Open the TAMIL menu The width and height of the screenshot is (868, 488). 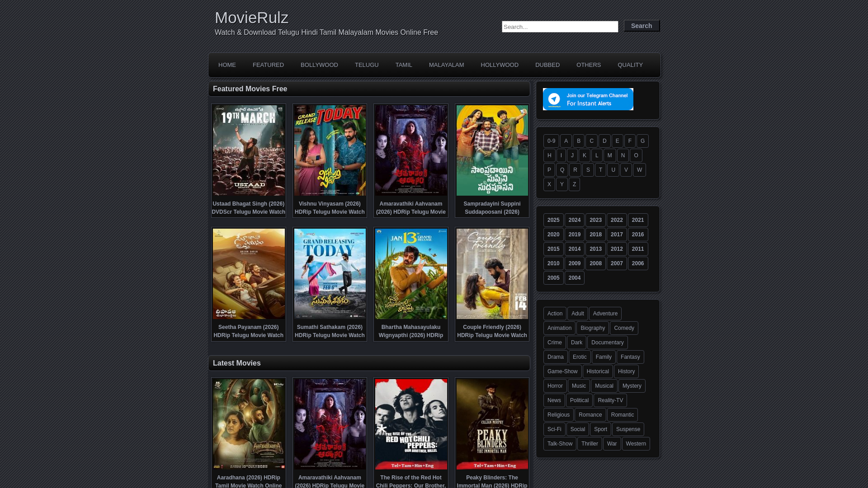[x=404, y=65]
